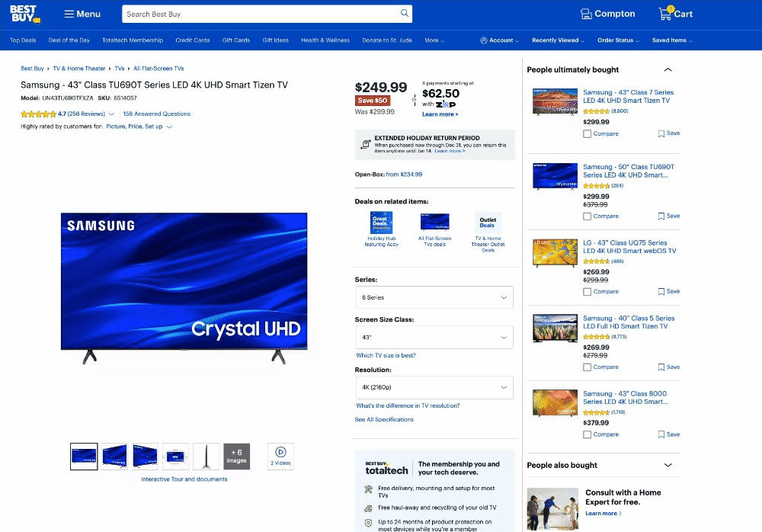
Task: Check Compare for LG 43" UQ75
Action: coord(587,292)
